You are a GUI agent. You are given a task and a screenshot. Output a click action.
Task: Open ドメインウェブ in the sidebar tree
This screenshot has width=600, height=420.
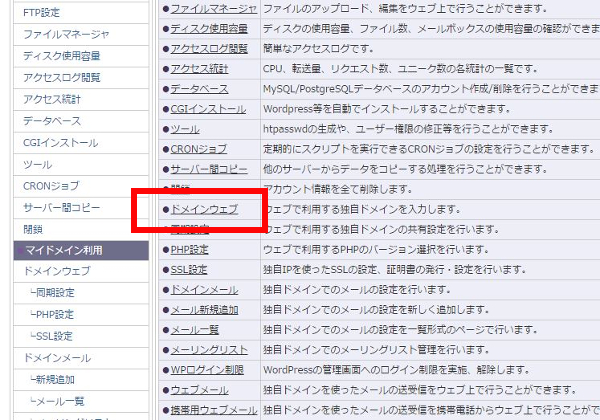(56, 271)
